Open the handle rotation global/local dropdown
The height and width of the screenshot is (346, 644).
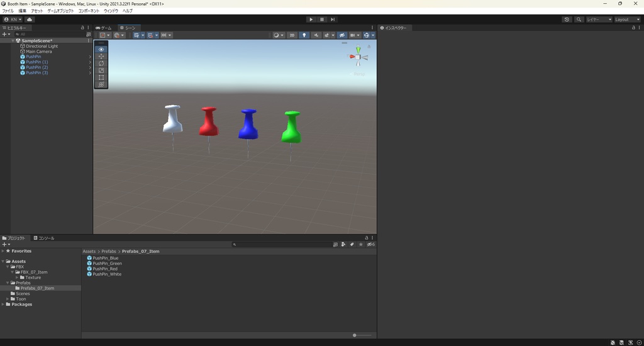119,35
